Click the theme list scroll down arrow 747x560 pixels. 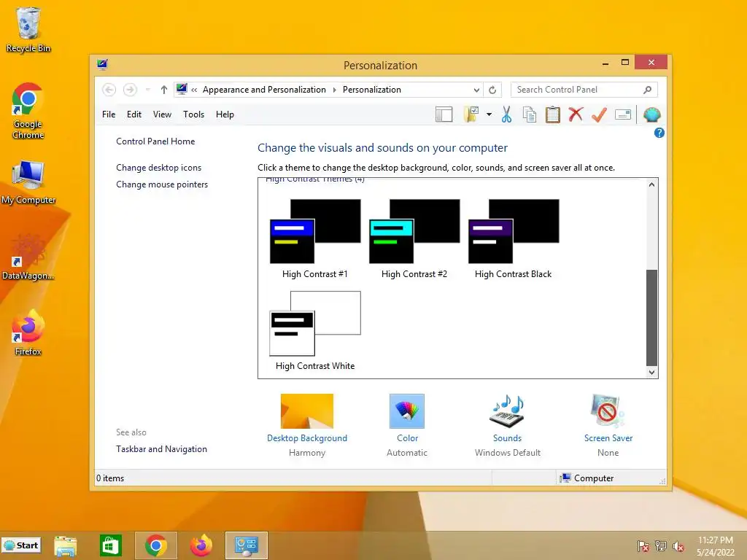point(651,373)
